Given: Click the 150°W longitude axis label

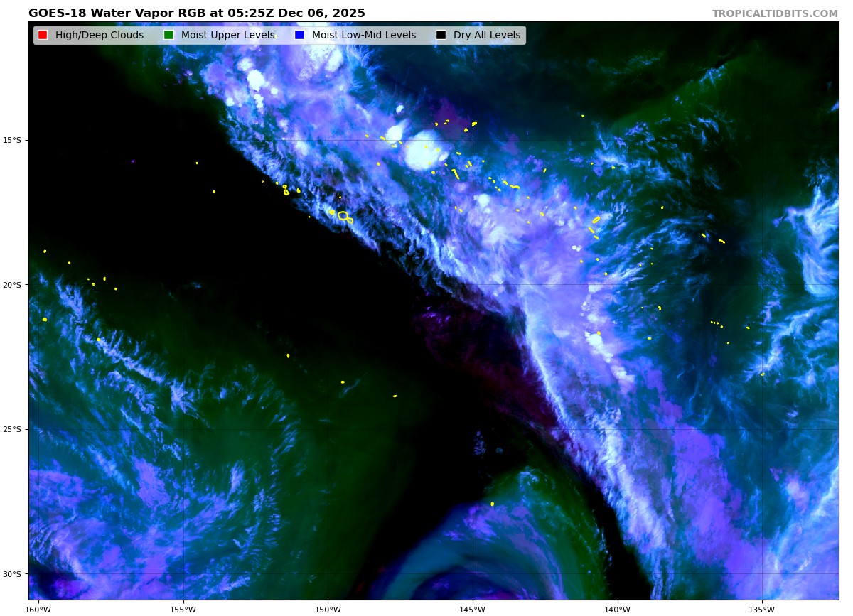Looking at the screenshot, I should [x=328, y=609].
